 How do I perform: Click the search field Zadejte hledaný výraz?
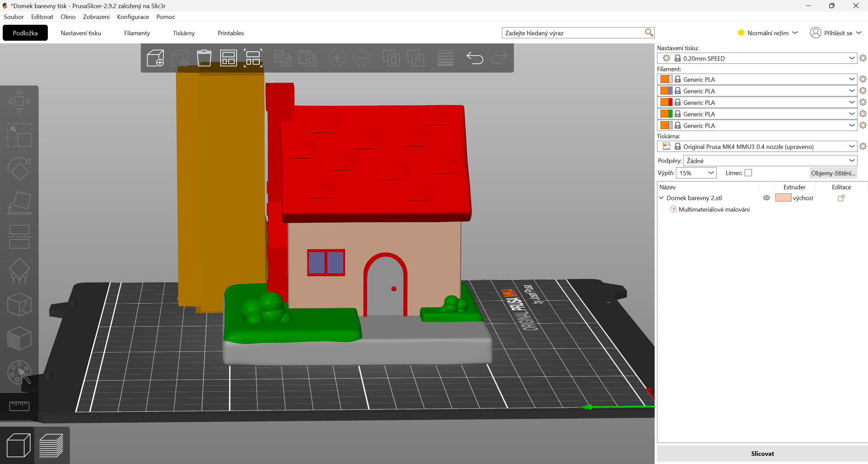(573, 33)
